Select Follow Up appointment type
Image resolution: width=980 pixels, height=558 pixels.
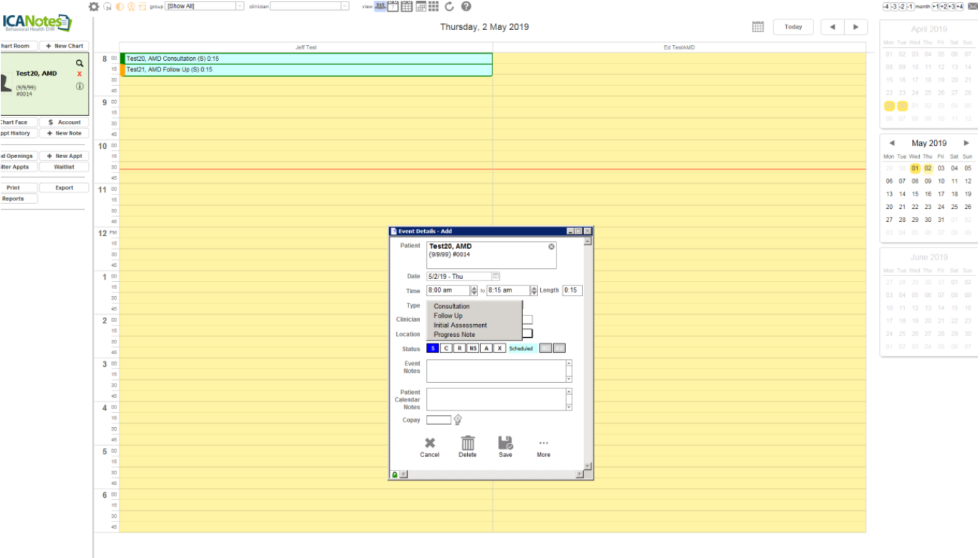[448, 315]
